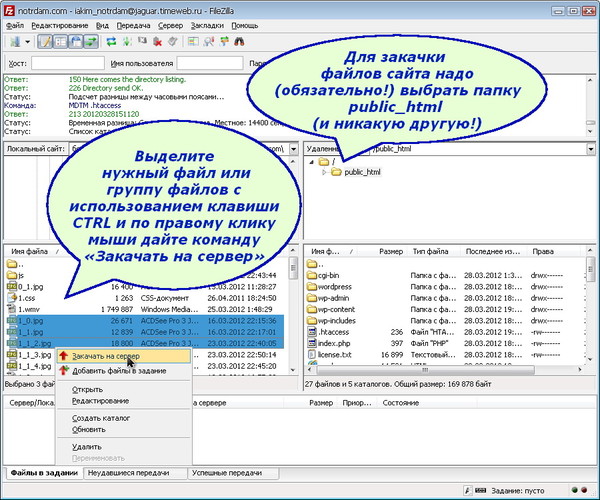Sort remote list by Права column

(553, 251)
